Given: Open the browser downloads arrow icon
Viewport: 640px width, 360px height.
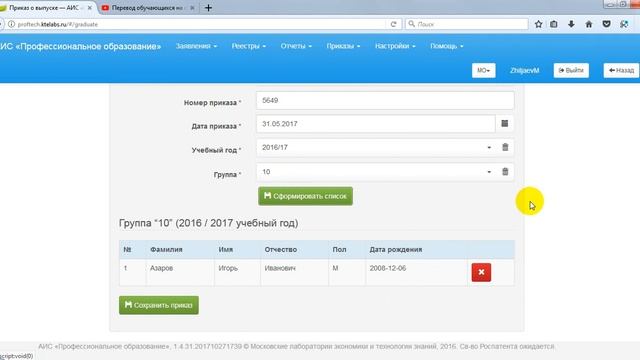Looking at the screenshot, I should point(571,24).
